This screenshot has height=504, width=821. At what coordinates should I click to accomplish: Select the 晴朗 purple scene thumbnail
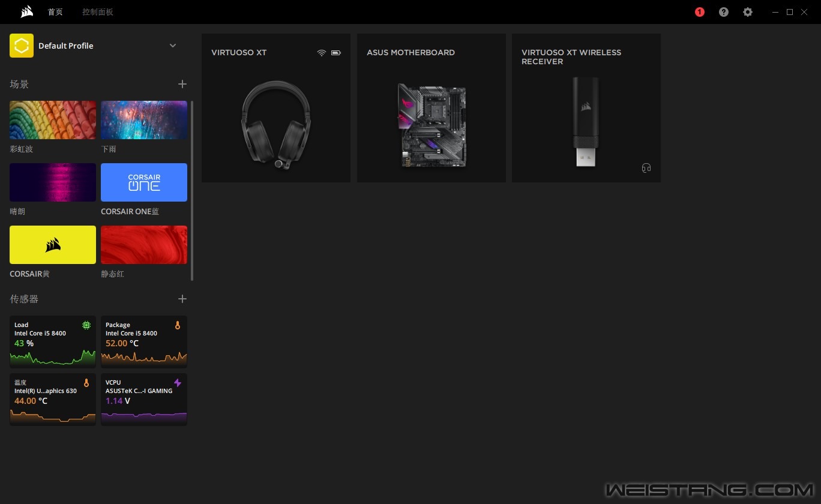click(53, 182)
